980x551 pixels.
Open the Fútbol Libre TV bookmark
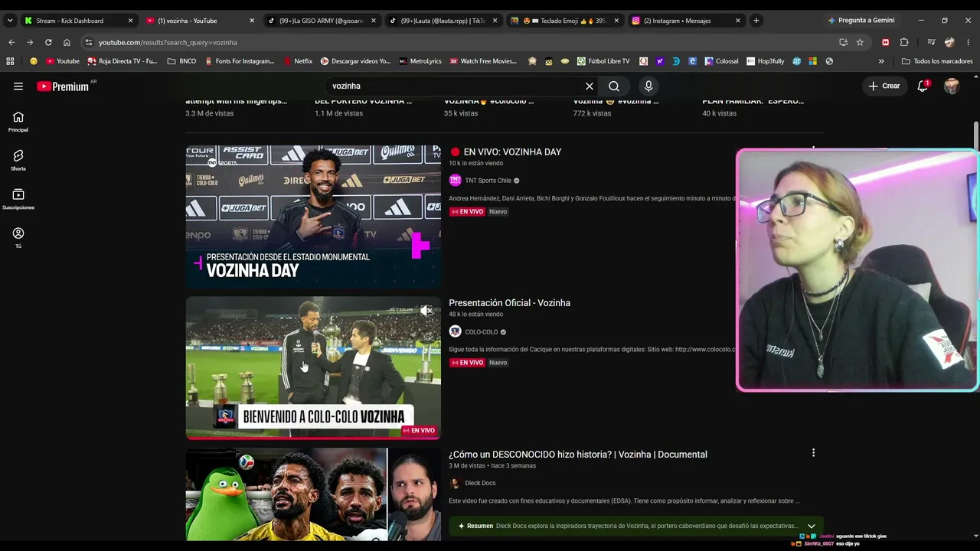[603, 61]
